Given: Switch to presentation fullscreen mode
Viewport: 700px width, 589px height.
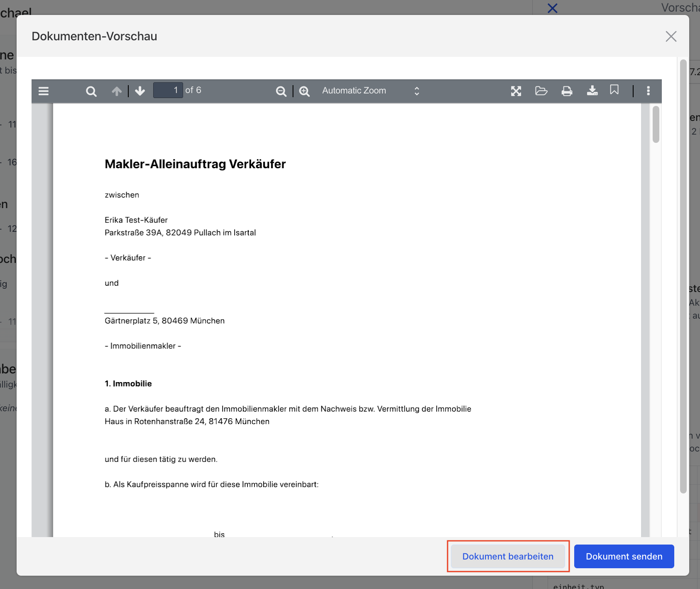Looking at the screenshot, I should pyautogui.click(x=516, y=91).
